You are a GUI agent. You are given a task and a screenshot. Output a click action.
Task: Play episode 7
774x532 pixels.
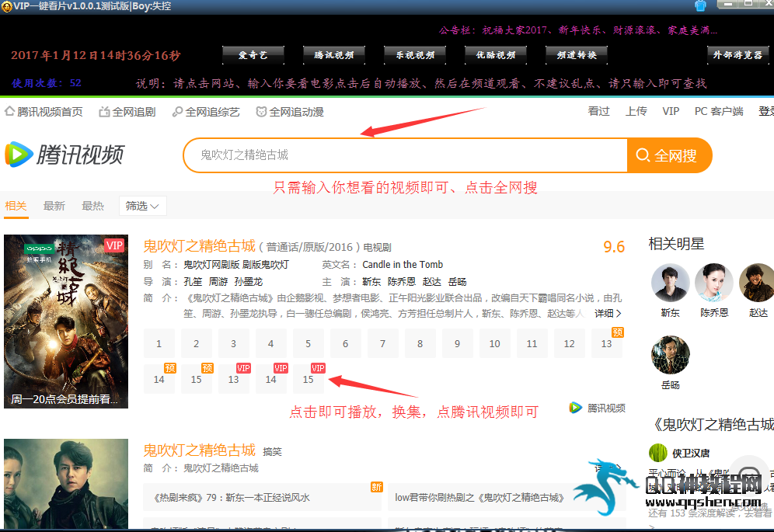click(x=382, y=343)
